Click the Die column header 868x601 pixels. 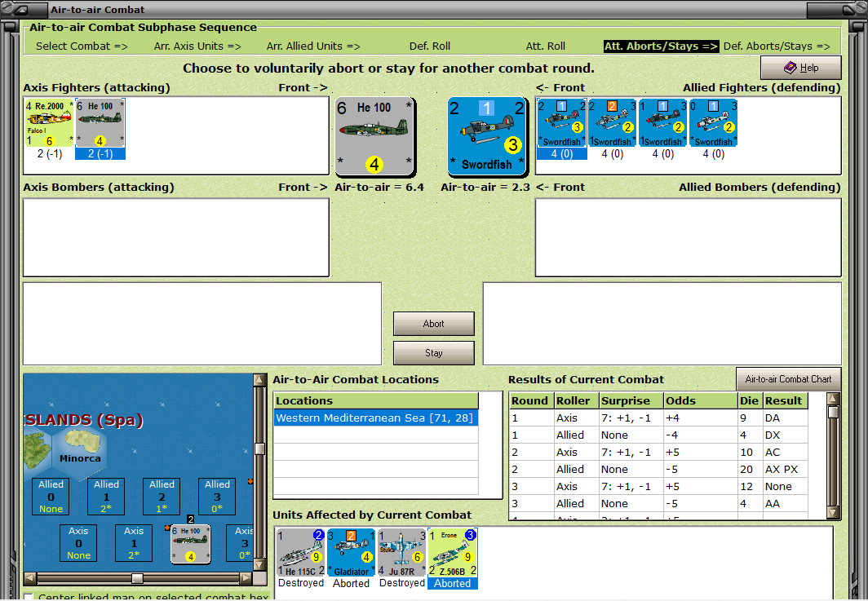click(750, 400)
